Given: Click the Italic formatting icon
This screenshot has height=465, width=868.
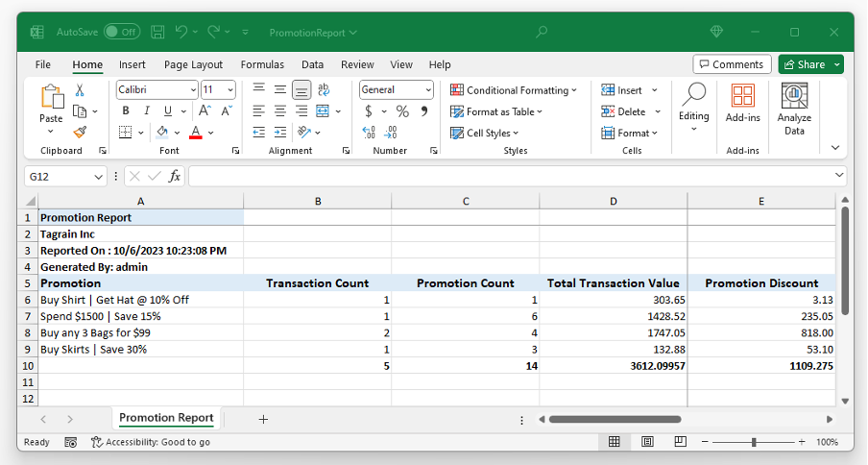Looking at the screenshot, I should pyautogui.click(x=147, y=111).
